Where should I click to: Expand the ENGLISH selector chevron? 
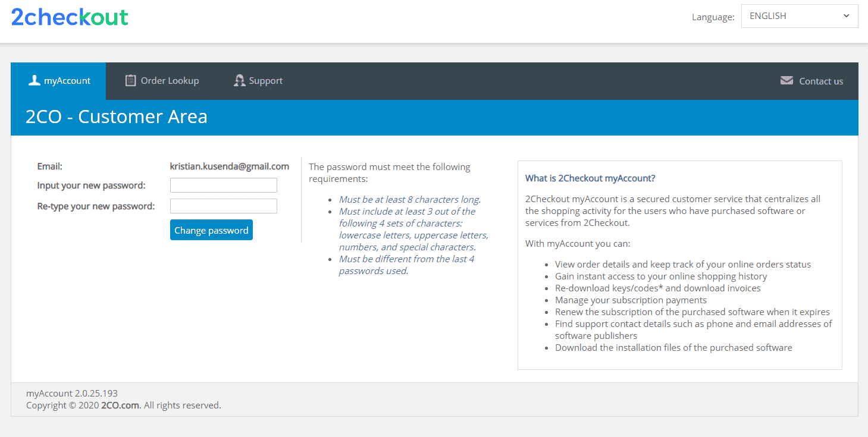coord(846,16)
